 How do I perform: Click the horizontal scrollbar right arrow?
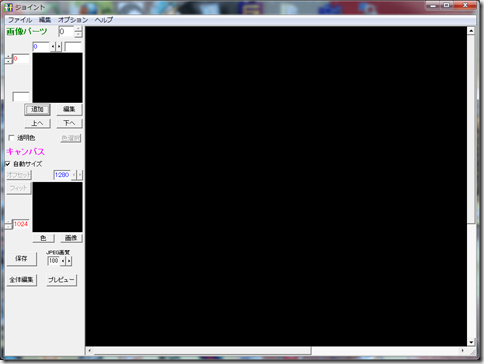click(463, 351)
